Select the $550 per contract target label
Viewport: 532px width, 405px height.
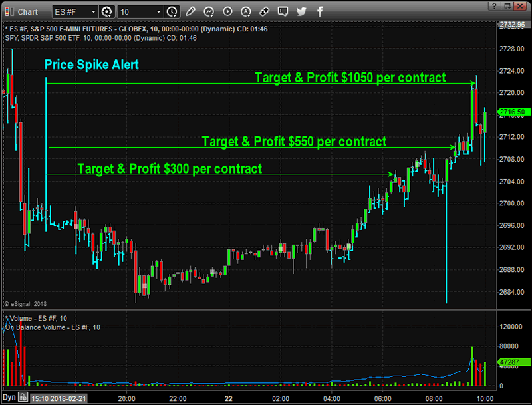point(294,142)
